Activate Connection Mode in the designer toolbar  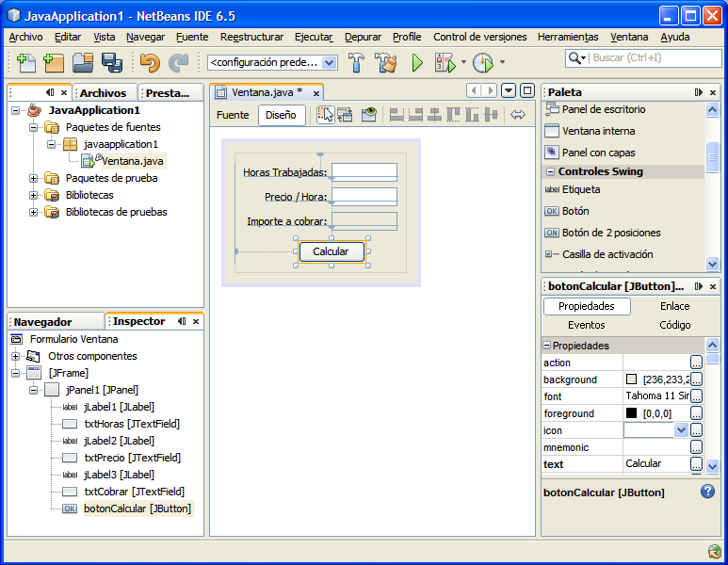pos(345,115)
